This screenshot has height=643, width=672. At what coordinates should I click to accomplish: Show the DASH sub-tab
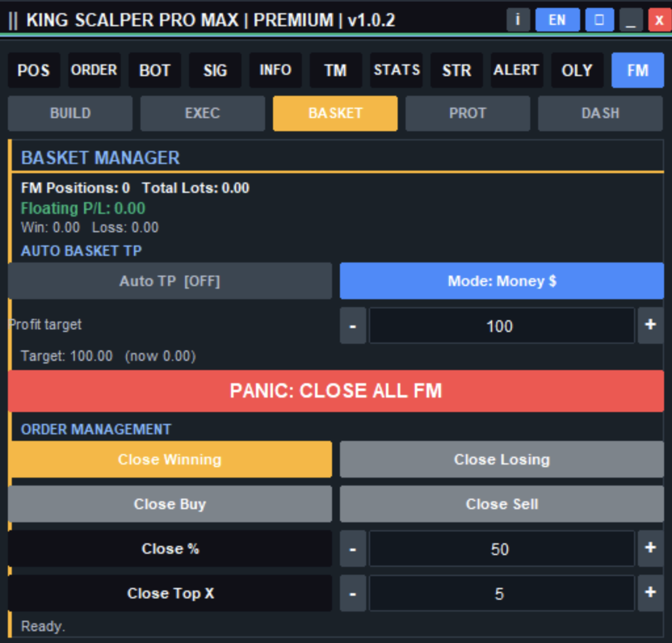(x=600, y=113)
